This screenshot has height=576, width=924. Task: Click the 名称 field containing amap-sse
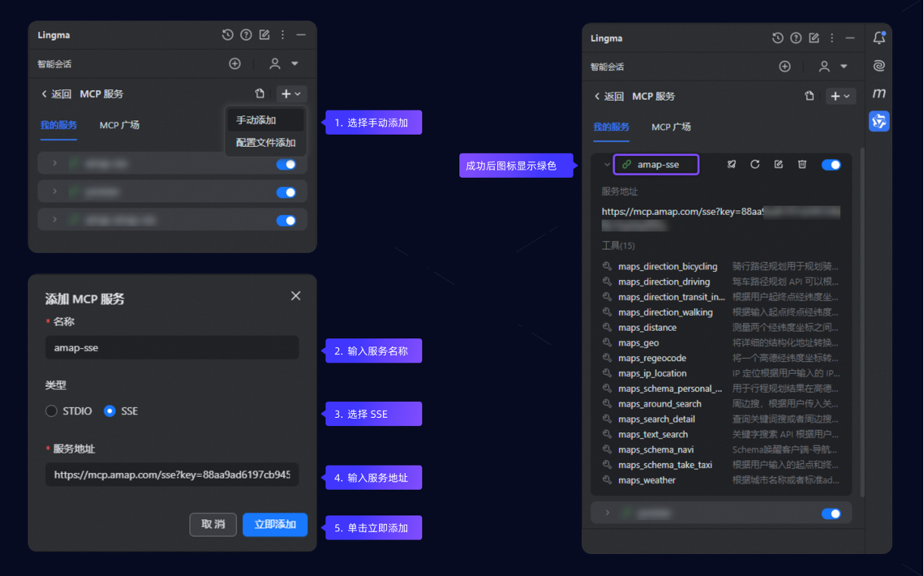point(172,348)
